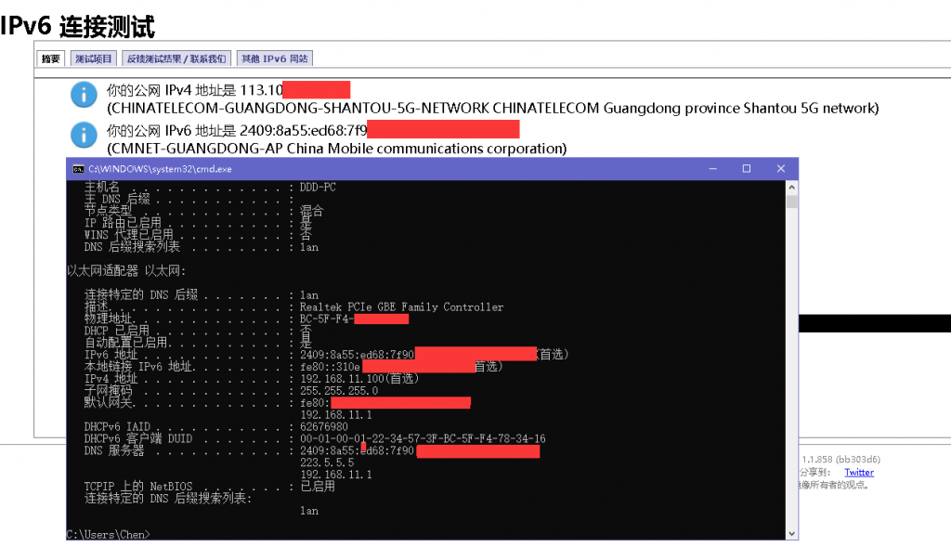Click the CMNET-GUANGDONG-AP China Mobile text

336,149
